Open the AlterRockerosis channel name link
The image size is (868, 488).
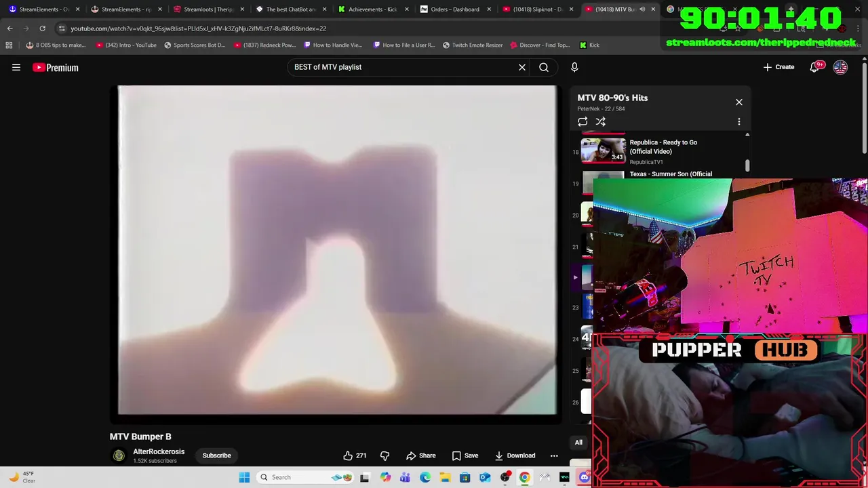coord(159,451)
